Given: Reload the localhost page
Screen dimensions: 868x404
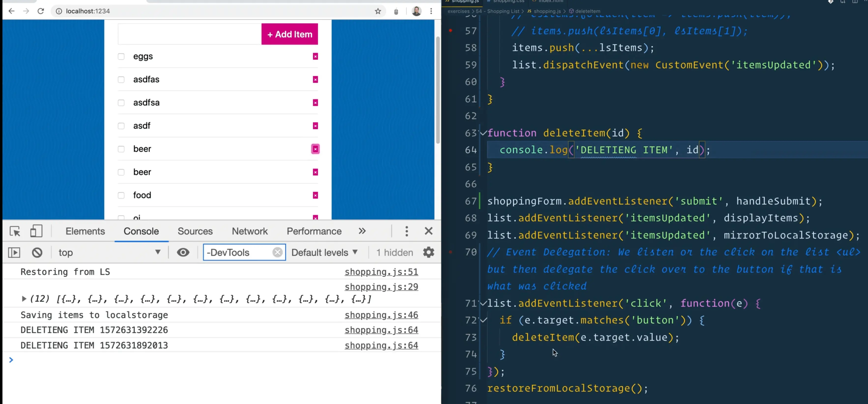Looking at the screenshot, I should click(41, 11).
